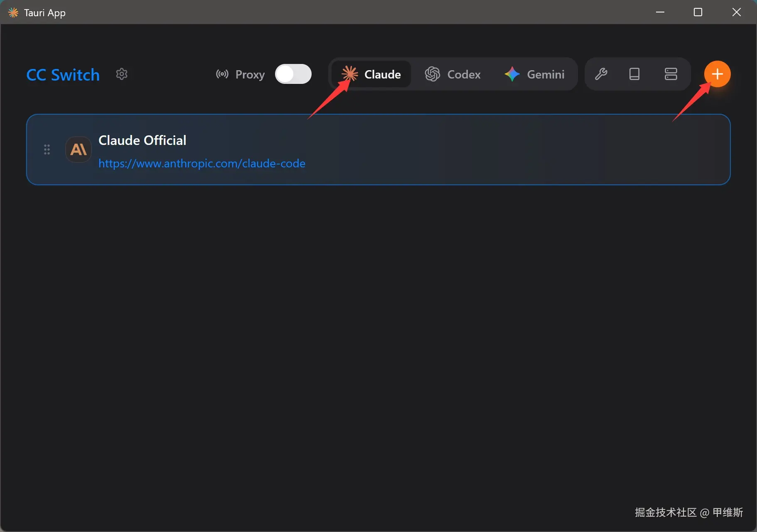Click the Anthropic logo on Claude Official card
Image resolution: width=757 pixels, height=532 pixels.
click(x=79, y=150)
